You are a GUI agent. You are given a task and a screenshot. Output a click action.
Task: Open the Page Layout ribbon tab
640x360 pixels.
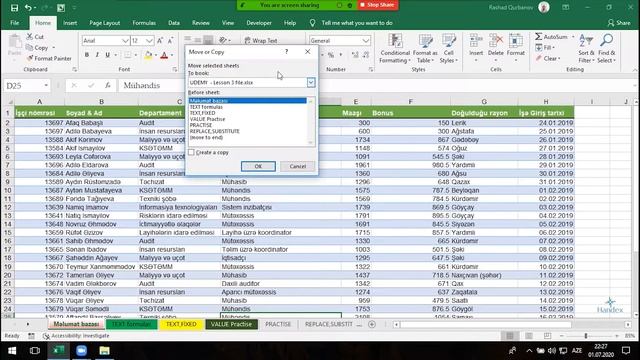pyautogui.click(x=104, y=23)
